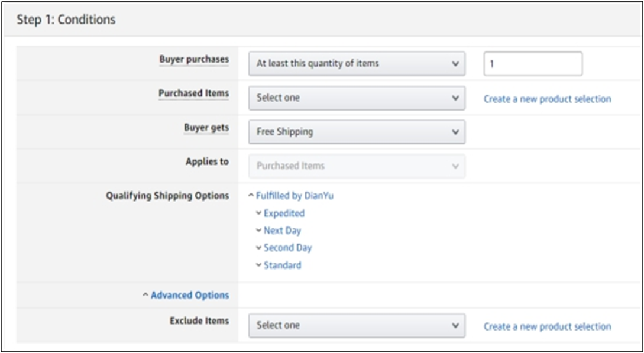Screen dimensions: 644x353
Task: Click the Buyer gets underlined label
Action: [x=206, y=128]
